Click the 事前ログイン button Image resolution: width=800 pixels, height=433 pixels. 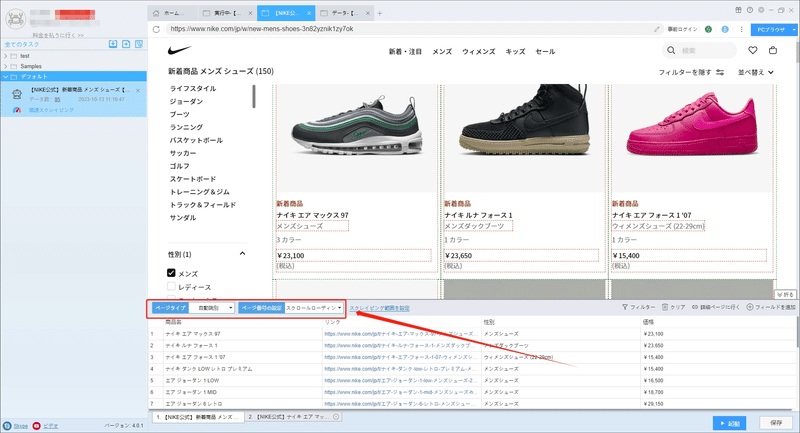click(x=682, y=30)
